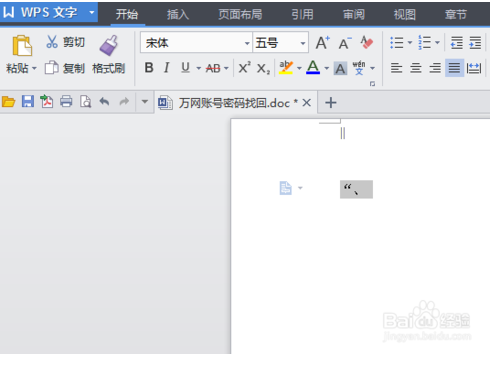490x384 pixels.
Task: Click the Print icon in quick toolbar
Action: [66, 101]
